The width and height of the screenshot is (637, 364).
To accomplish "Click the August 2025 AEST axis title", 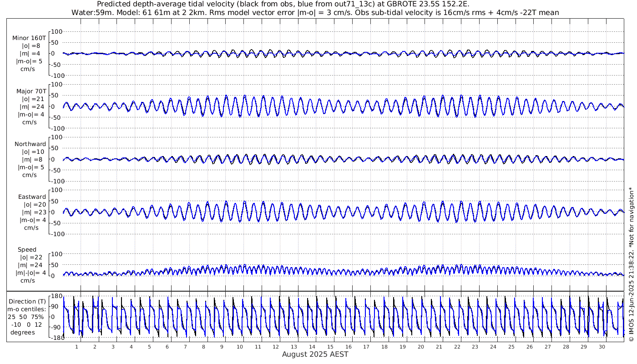I will click(315, 354).
